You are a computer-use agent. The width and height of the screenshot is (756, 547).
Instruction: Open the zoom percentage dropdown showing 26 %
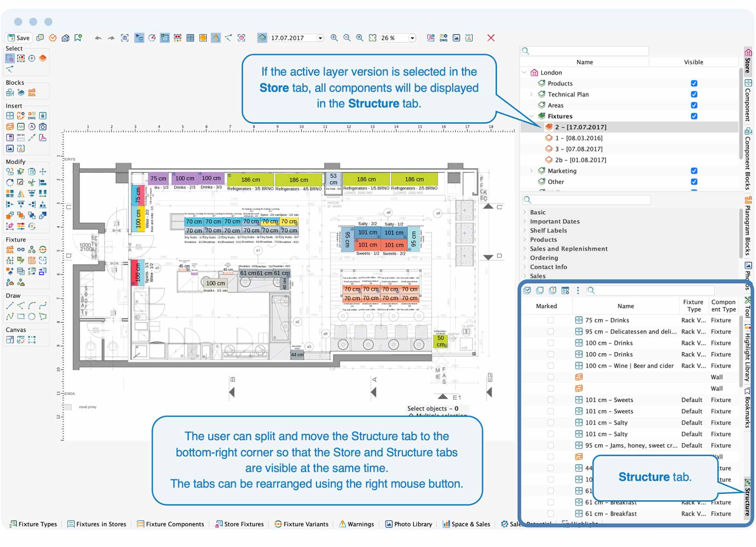[x=412, y=38]
